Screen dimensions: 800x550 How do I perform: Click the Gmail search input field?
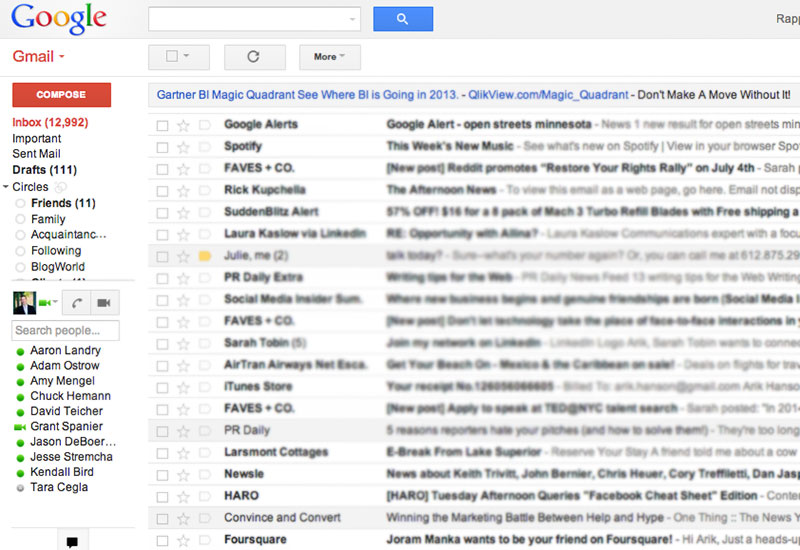click(x=248, y=19)
